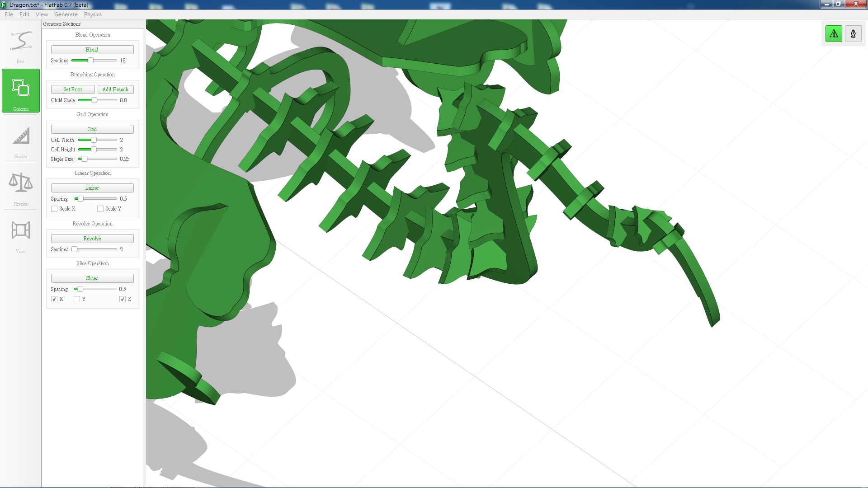
Task: Open the Generate menu
Action: pos(66,14)
